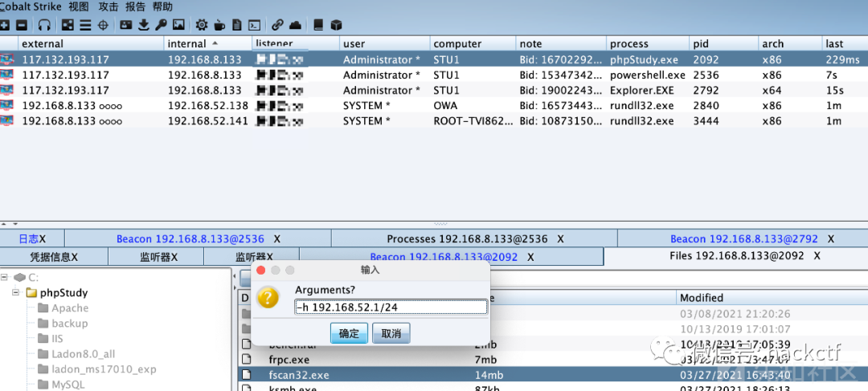Collapse the C: drive tree node
The height and width of the screenshot is (391, 868).
click(x=5, y=277)
